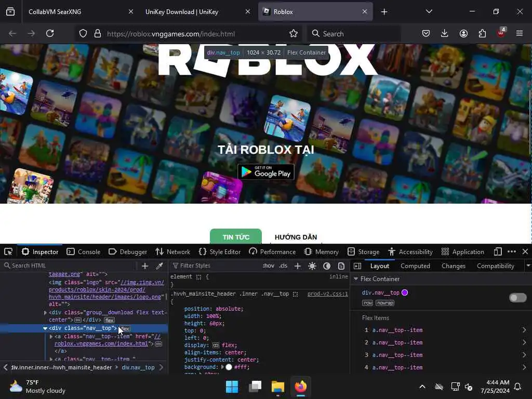The height and width of the screenshot is (399, 532).
Task: Open File Explorer from the taskbar
Action: (x=278, y=387)
